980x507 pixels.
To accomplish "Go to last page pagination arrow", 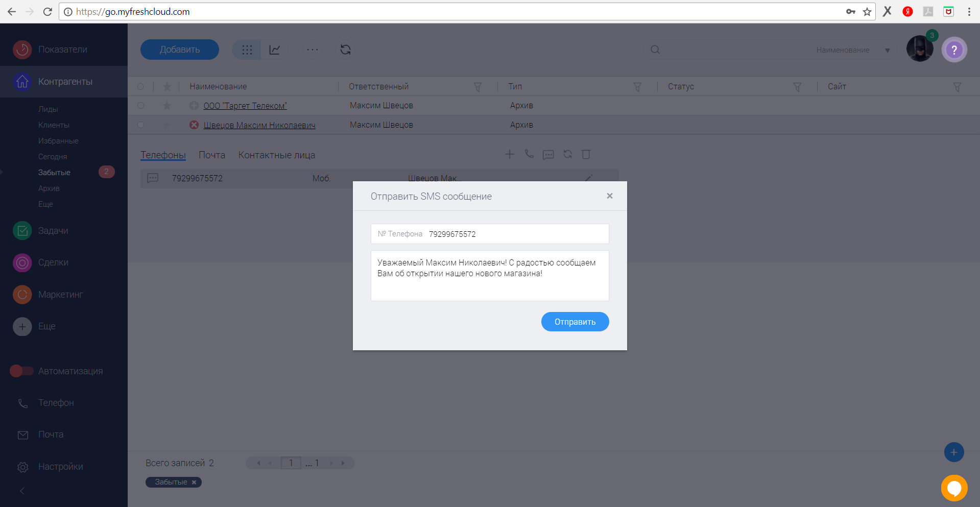I will (x=343, y=463).
